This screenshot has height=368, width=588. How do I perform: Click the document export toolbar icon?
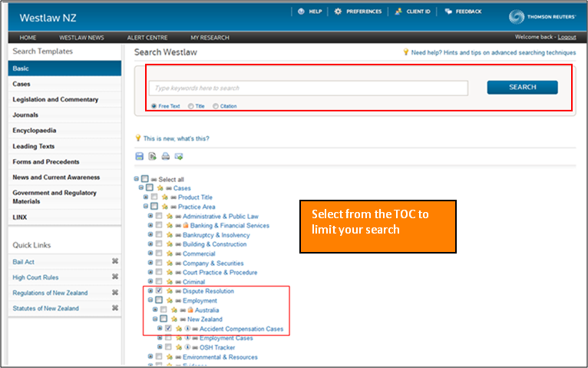[x=152, y=157]
